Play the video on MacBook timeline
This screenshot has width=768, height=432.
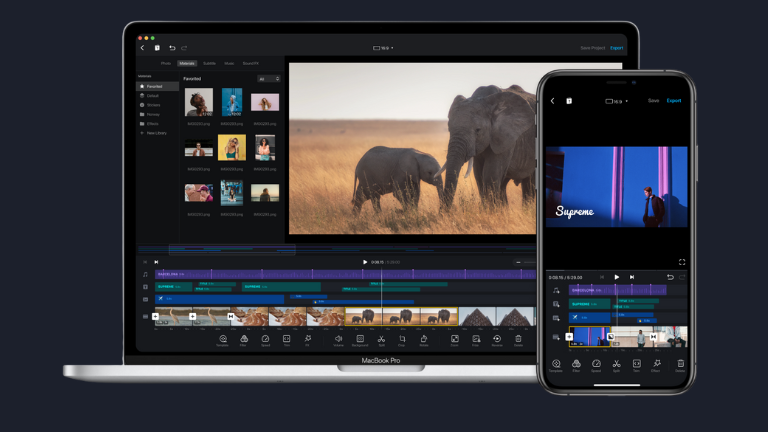click(365, 262)
